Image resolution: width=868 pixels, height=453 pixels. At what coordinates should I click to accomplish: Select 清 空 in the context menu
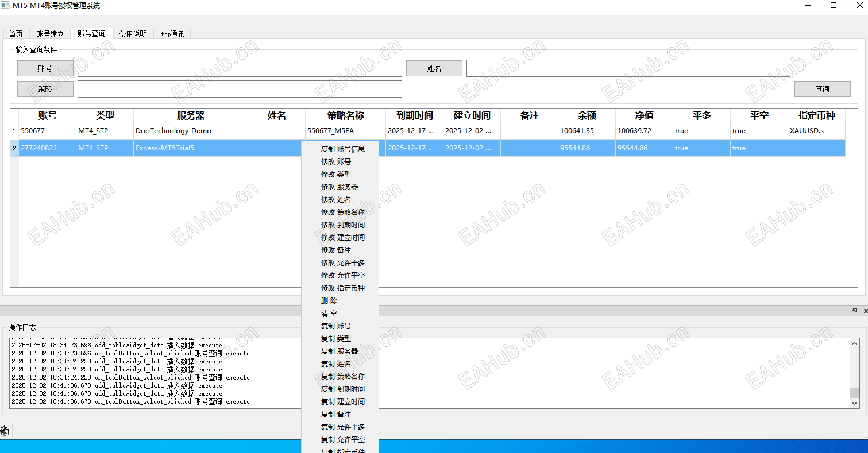pos(340,313)
